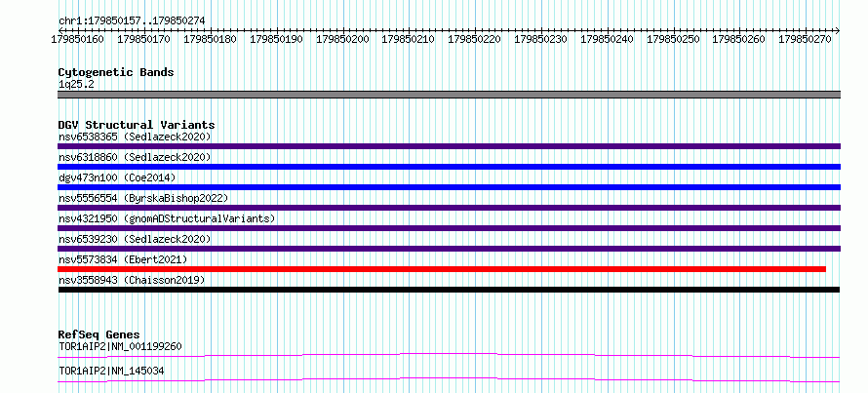Image resolution: width=868 pixels, height=393 pixels.
Task: Select the nsv4321950 (gnomADStructuralVariants) label
Action: point(167,218)
